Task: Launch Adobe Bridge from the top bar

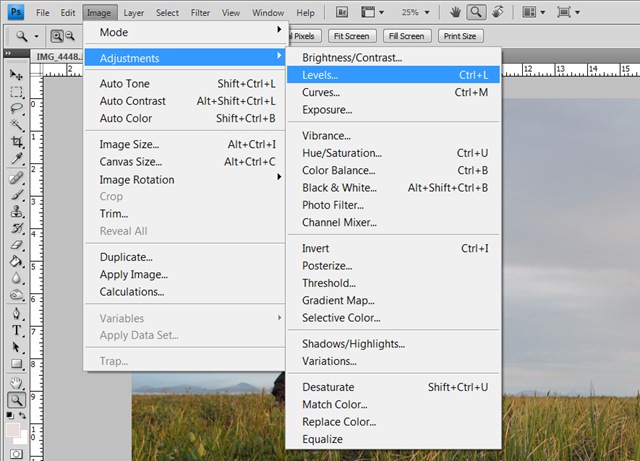Action: click(342, 12)
